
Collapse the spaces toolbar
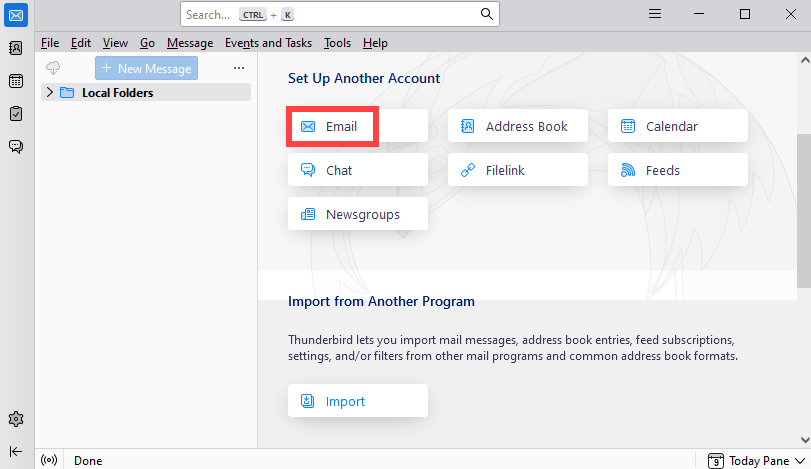tap(16, 451)
